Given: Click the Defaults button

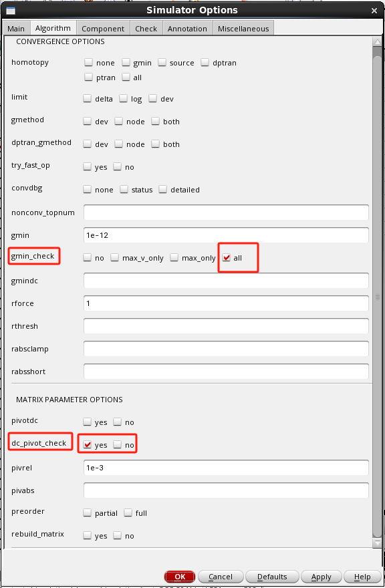Looking at the screenshot, I should tap(272, 577).
